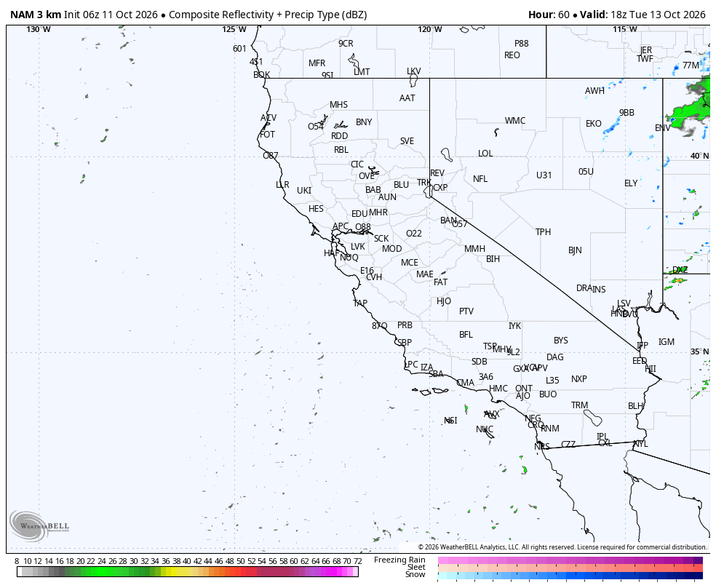Image resolution: width=716 pixels, height=588 pixels.
Task: Select the REV station label
Action: (437, 173)
